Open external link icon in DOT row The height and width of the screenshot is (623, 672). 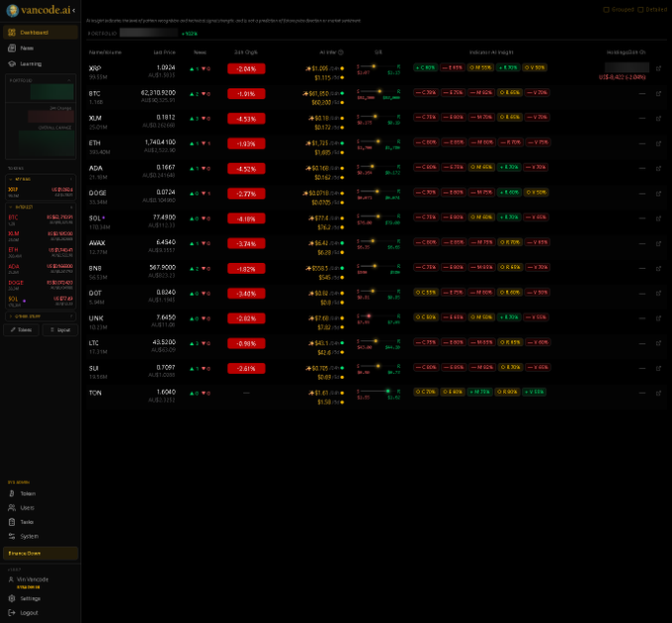(x=658, y=294)
